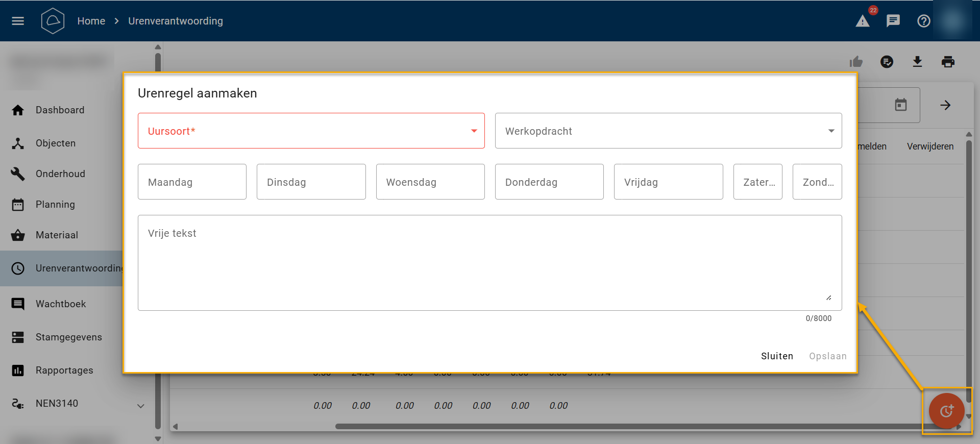This screenshot has height=444, width=980.
Task: Open the chat messages icon
Action: pyautogui.click(x=893, y=21)
